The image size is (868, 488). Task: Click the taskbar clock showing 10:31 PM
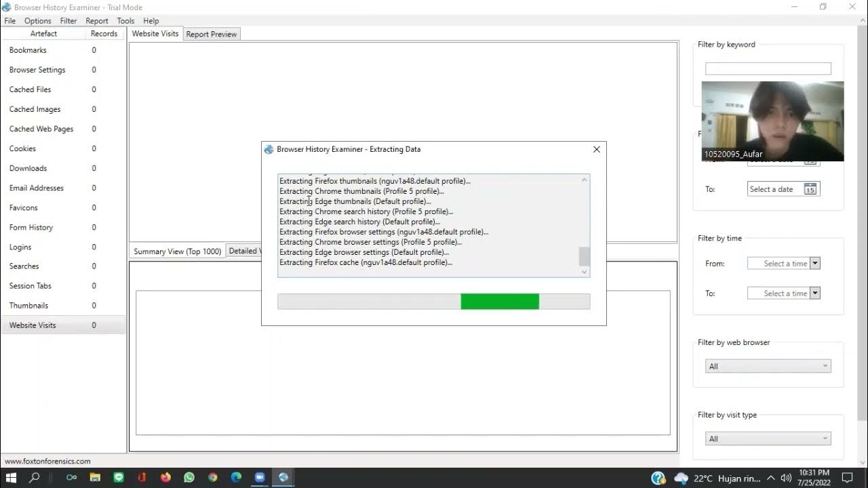coord(814,478)
